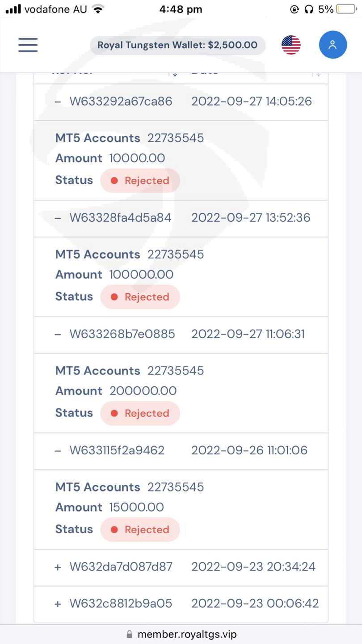Screen dimensions: 362x644
Task: Expand the W632c8812b9a05 row
Action: coord(58,604)
